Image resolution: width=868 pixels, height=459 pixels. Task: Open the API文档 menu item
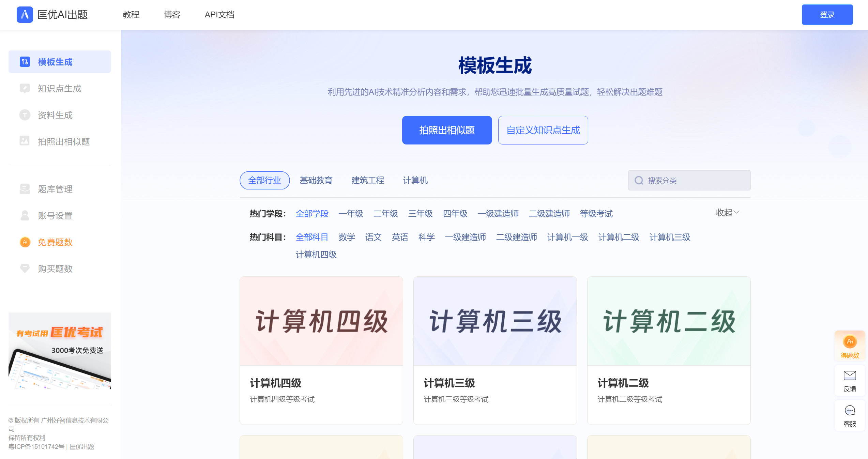pos(219,15)
